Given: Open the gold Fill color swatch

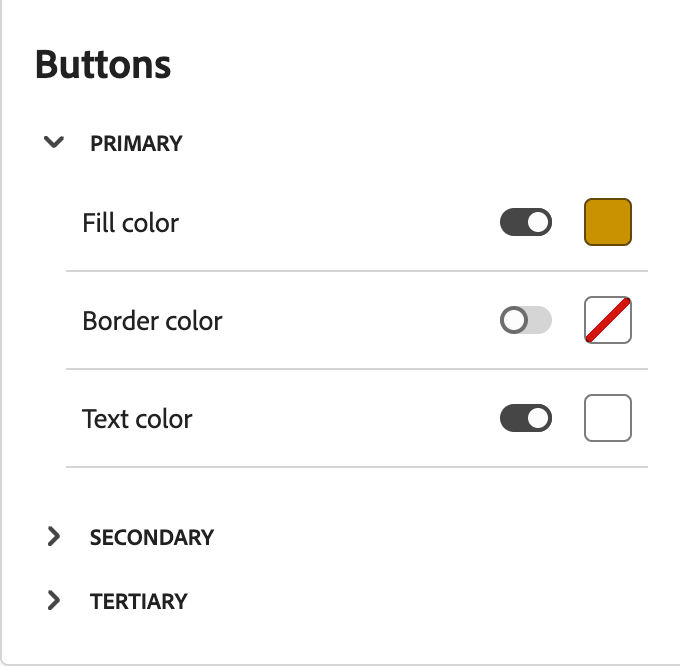Looking at the screenshot, I should coord(608,222).
